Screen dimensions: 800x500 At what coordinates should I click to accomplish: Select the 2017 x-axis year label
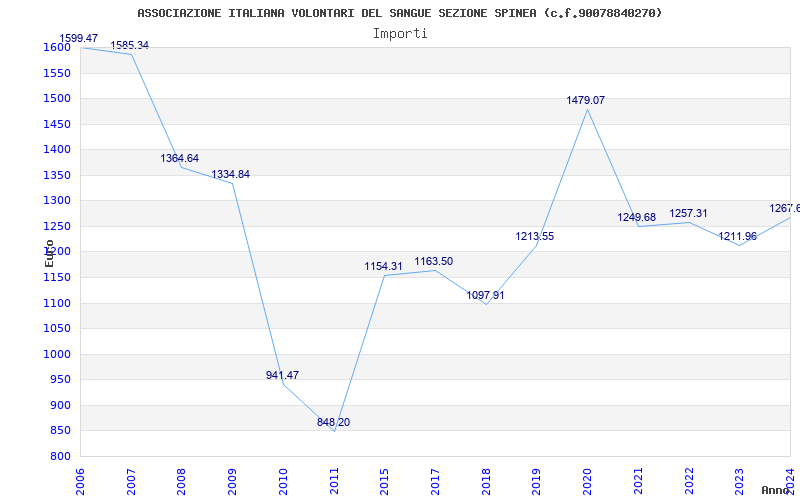[435, 482]
